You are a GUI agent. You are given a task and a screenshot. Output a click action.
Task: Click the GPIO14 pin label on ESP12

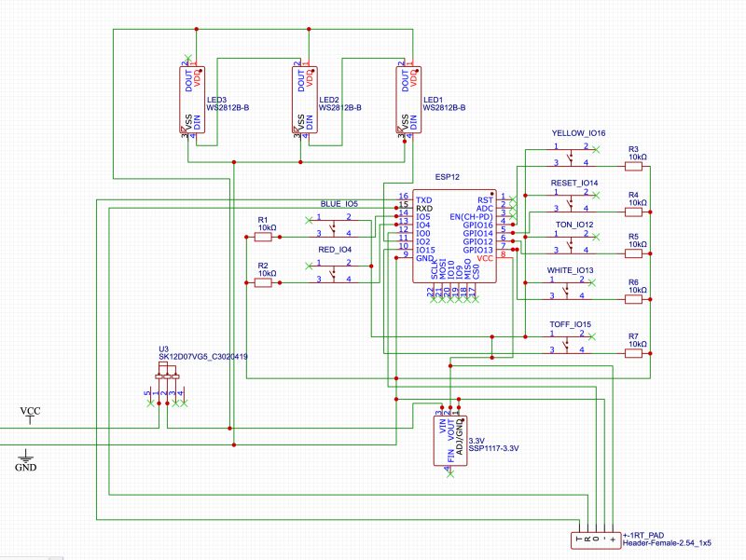477,234
